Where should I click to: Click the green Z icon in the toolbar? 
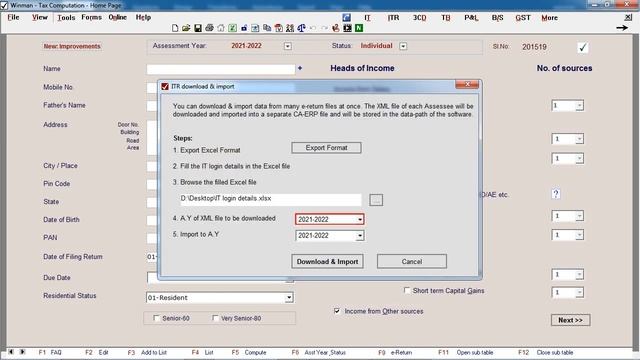[x=232, y=28]
